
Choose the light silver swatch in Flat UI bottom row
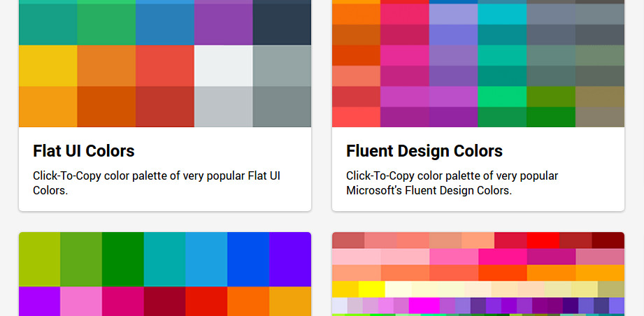pyautogui.click(x=224, y=107)
